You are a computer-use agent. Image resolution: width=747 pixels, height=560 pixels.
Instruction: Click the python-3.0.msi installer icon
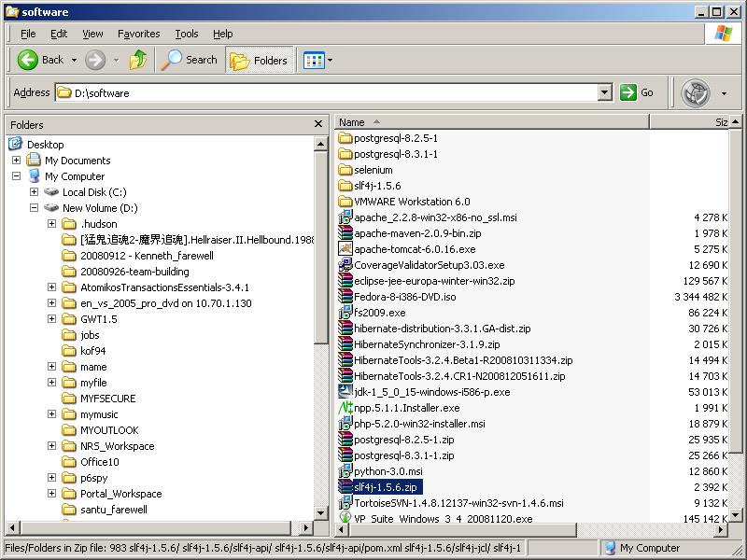pyautogui.click(x=345, y=471)
